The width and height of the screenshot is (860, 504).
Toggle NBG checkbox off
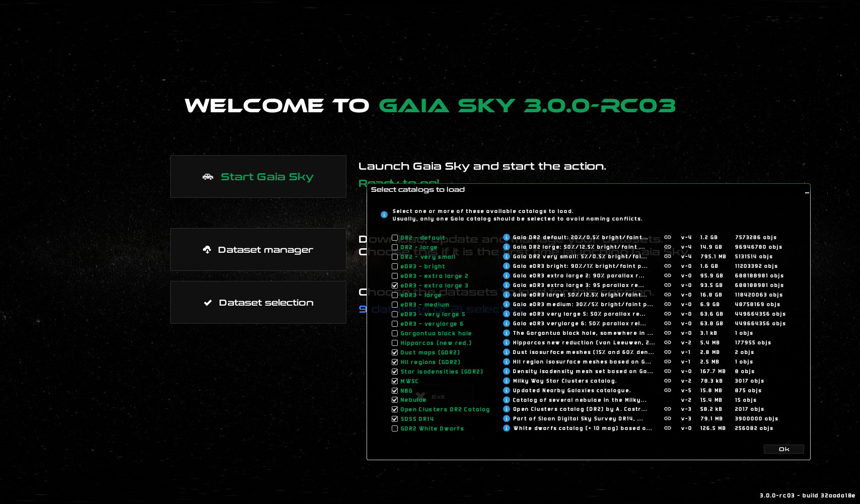point(395,391)
